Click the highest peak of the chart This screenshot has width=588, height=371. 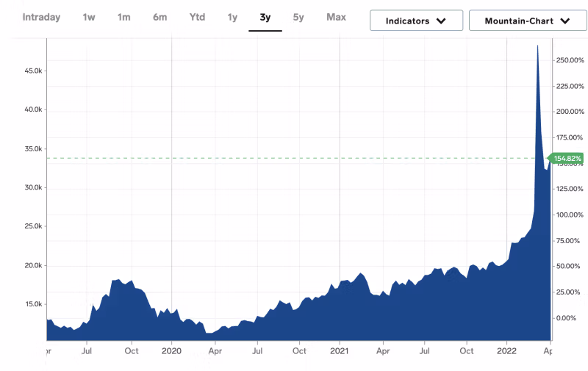[537, 46]
